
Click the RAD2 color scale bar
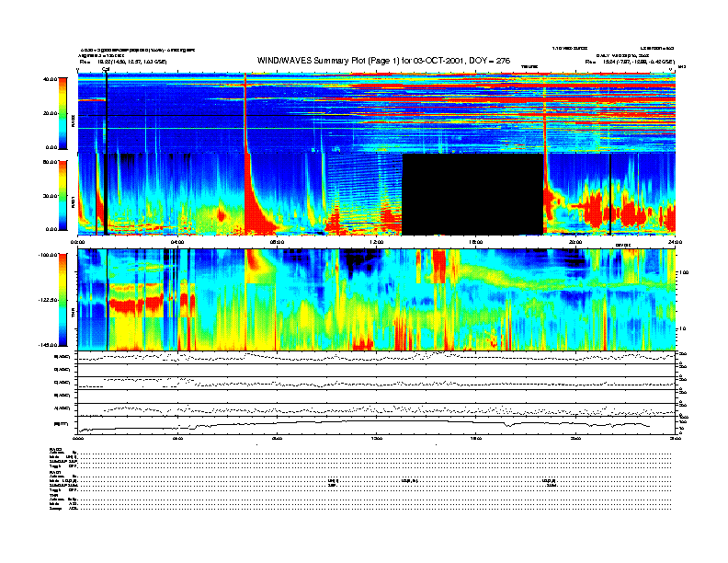tap(63, 113)
